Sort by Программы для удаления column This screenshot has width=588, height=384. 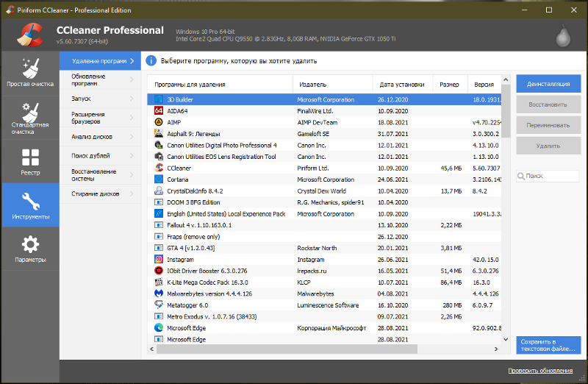tap(220, 85)
